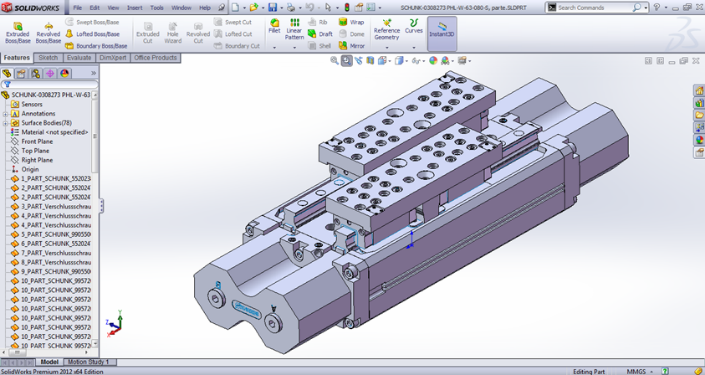Expand the manager panel tabs chevron
Image resolution: width=705 pixels, height=375 pixels.
click(94, 73)
